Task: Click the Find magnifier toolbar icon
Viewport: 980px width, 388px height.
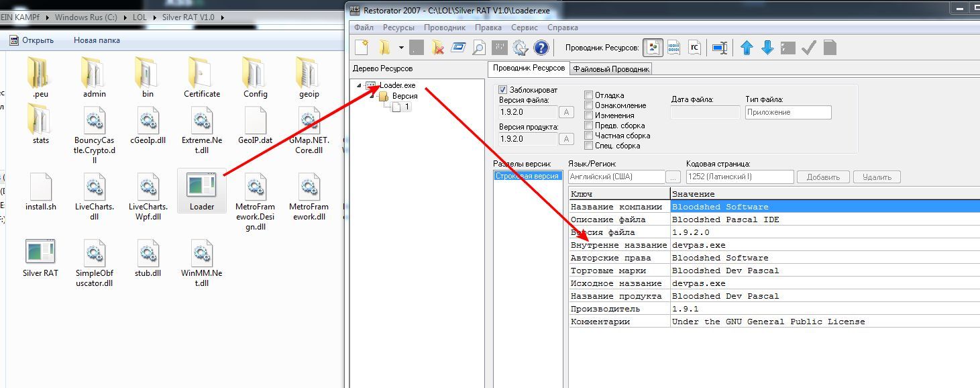Action: point(478,48)
